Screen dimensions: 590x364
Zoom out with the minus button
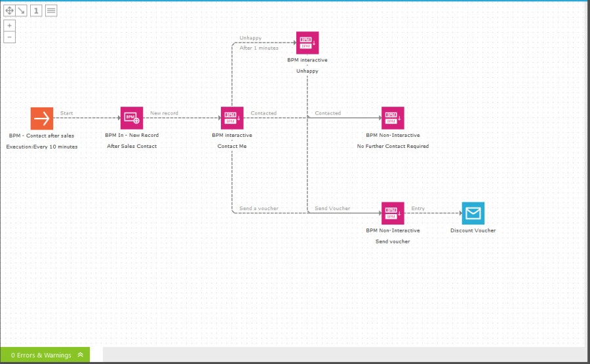pos(10,37)
